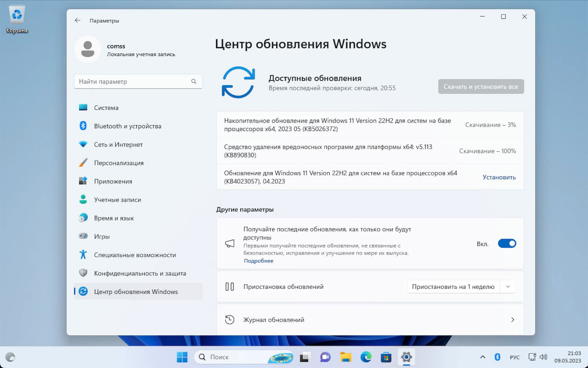Launch Microsoft Edge from the taskbar
The width and height of the screenshot is (588, 368).
(x=366, y=357)
